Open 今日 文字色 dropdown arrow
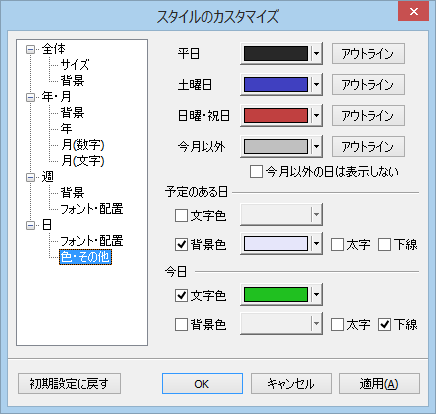 click(316, 295)
